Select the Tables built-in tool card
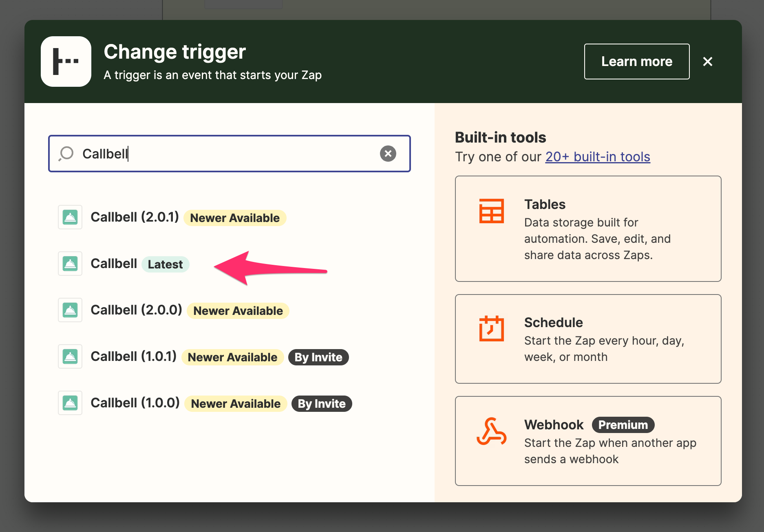Screen dimensions: 764x532 click(x=588, y=229)
